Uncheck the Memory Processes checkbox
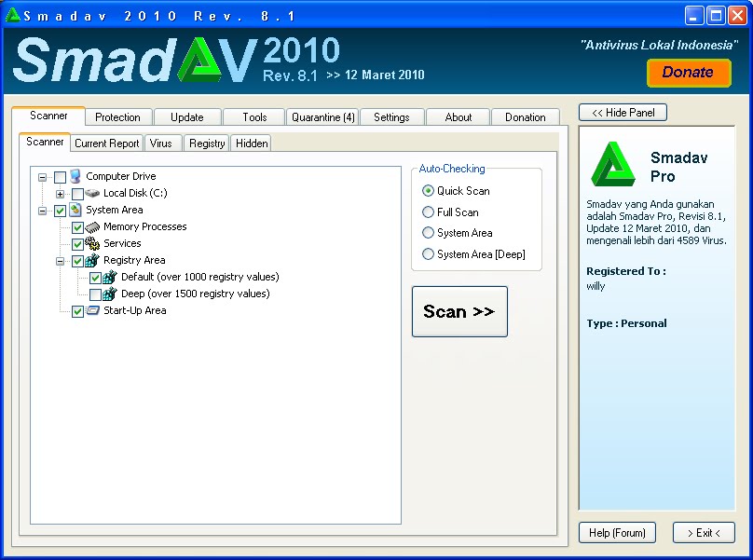Viewport: 753px width, 560px height. [x=78, y=226]
